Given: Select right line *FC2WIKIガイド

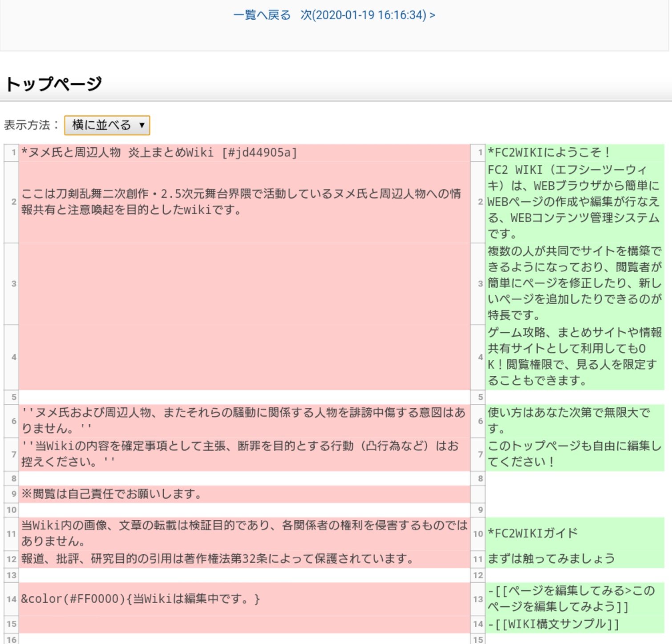Looking at the screenshot, I should coord(575,533).
